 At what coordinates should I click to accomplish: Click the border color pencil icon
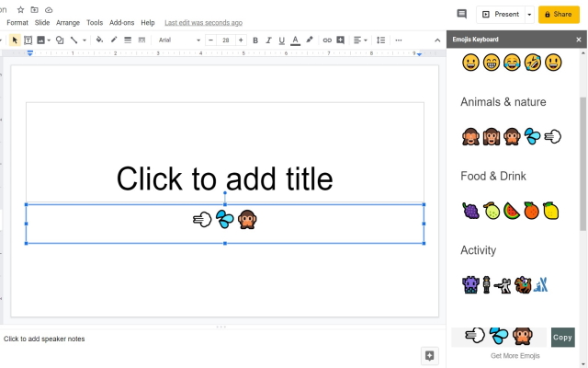coord(114,40)
